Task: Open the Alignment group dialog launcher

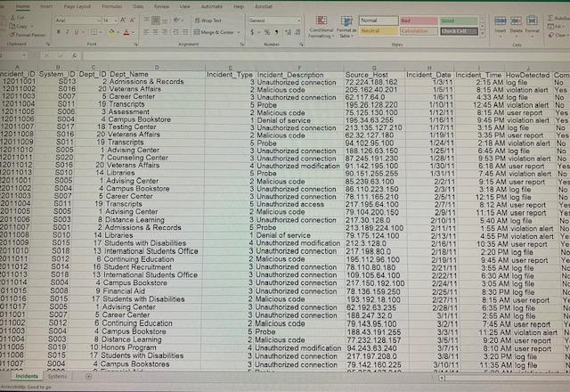Action: [242, 45]
